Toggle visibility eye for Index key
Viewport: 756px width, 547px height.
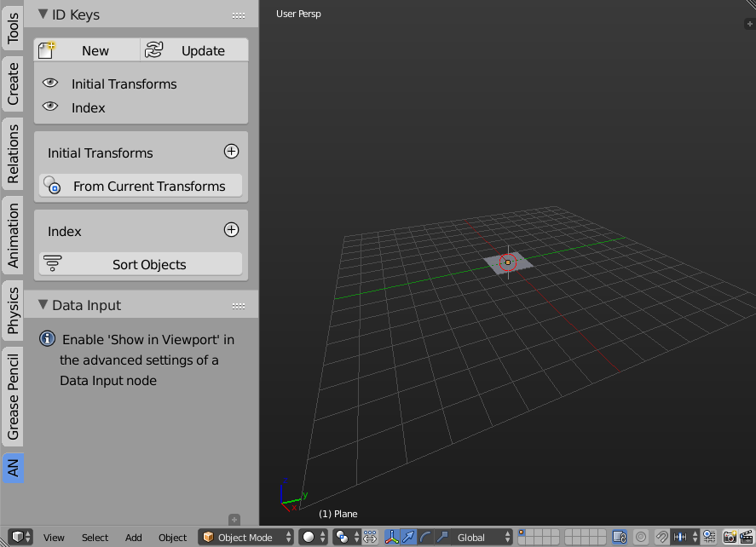(x=50, y=107)
